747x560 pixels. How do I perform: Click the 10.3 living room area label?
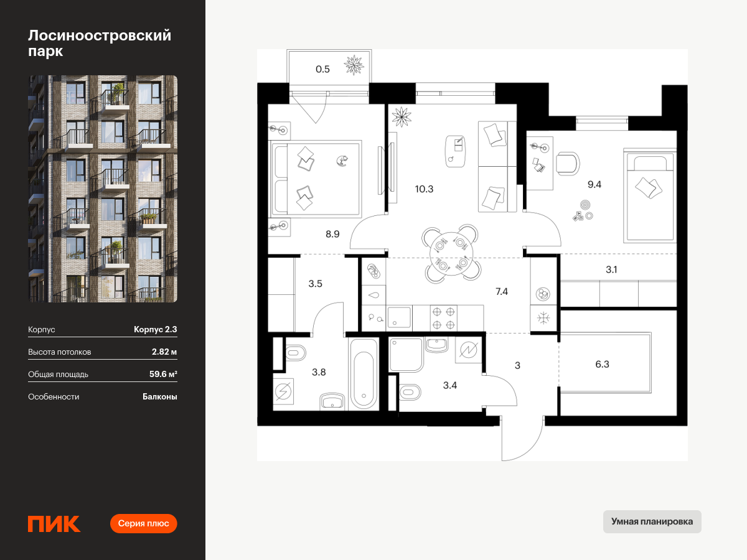coord(424,189)
